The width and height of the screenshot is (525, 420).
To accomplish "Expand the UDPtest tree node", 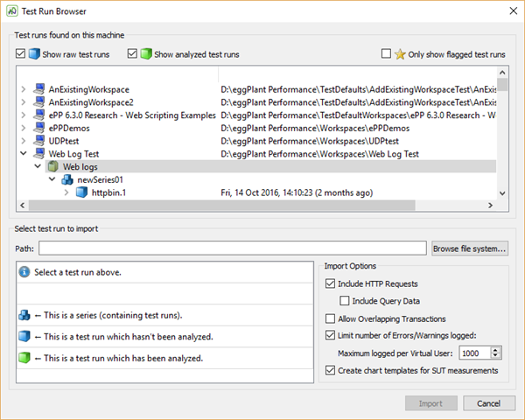I will [23, 141].
